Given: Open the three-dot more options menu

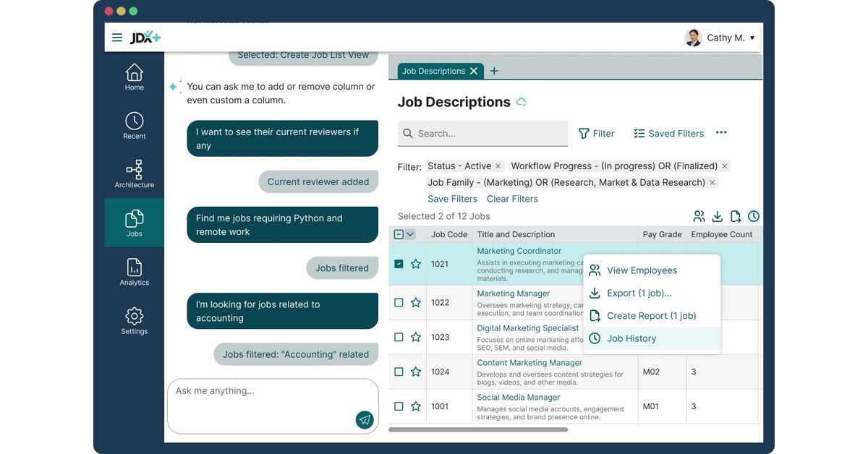Looking at the screenshot, I should pos(721,132).
